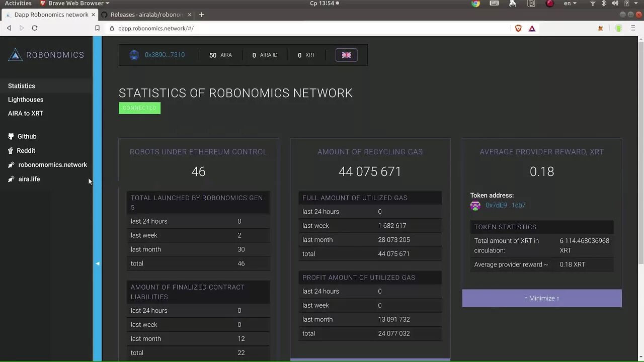Open Brave Rewards triangle icon
644x362 pixels.
coord(532,28)
